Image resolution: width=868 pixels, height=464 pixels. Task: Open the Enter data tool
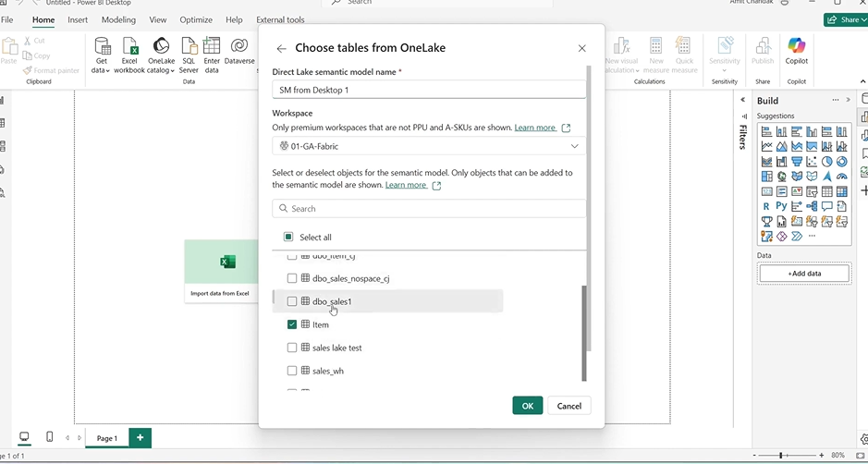coord(212,55)
